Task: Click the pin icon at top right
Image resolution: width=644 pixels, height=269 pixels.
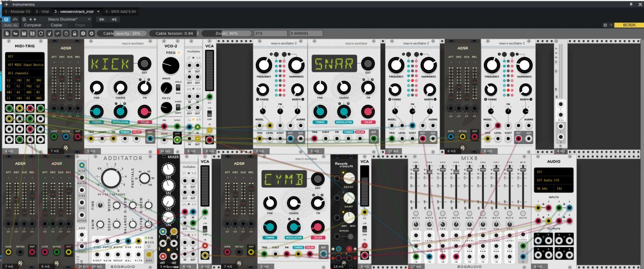Action: (631, 4)
